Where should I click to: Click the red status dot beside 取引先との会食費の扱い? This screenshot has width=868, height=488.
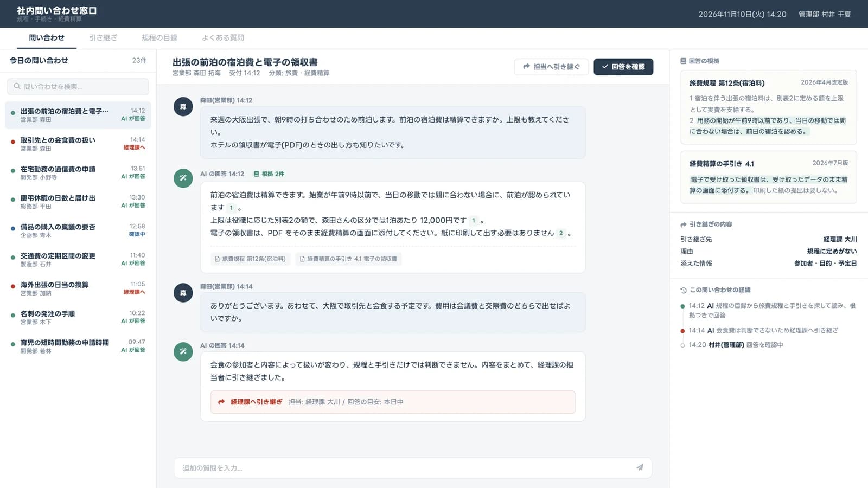click(13, 142)
